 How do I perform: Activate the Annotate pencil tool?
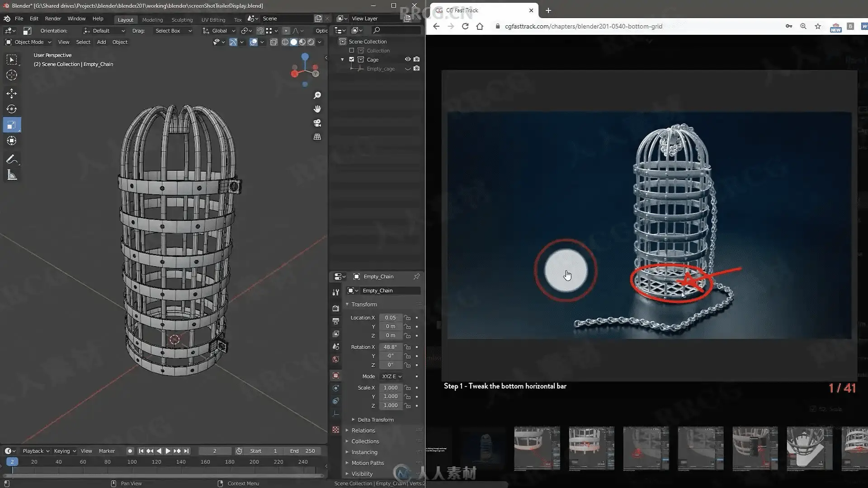click(x=12, y=159)
